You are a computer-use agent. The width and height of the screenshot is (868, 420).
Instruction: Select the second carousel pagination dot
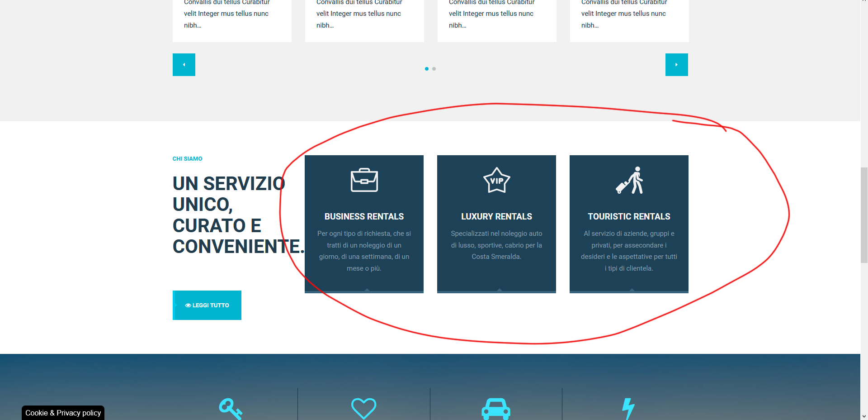click(434, 69)
